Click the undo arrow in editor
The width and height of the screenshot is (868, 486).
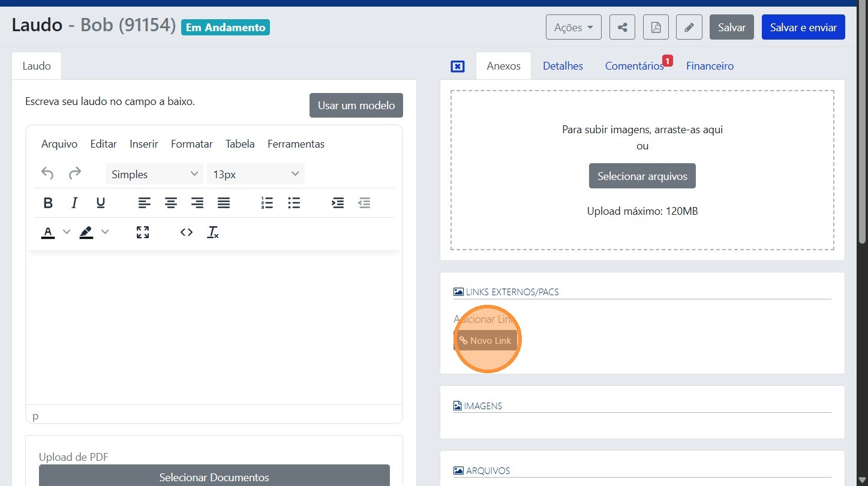(x=47, y=174)
